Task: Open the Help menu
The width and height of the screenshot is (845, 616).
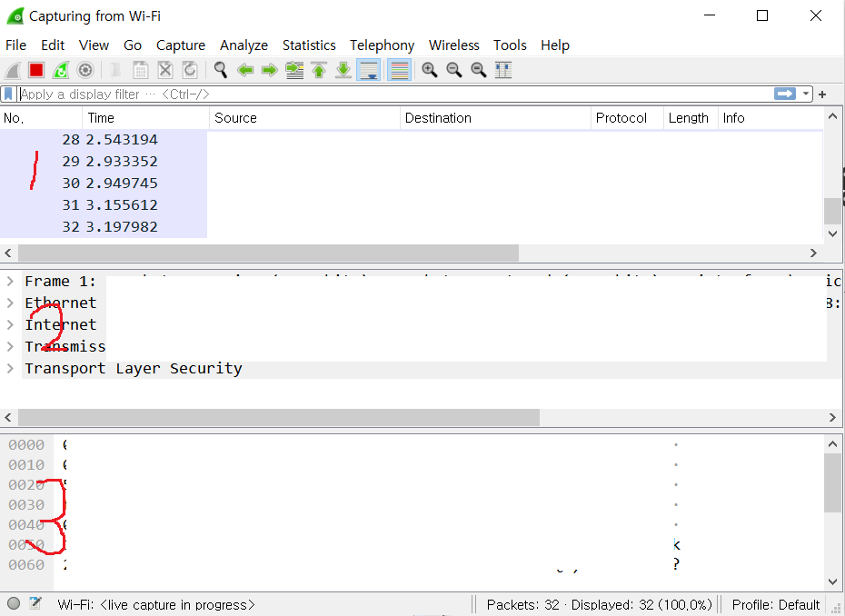Action: pos(555,45)
